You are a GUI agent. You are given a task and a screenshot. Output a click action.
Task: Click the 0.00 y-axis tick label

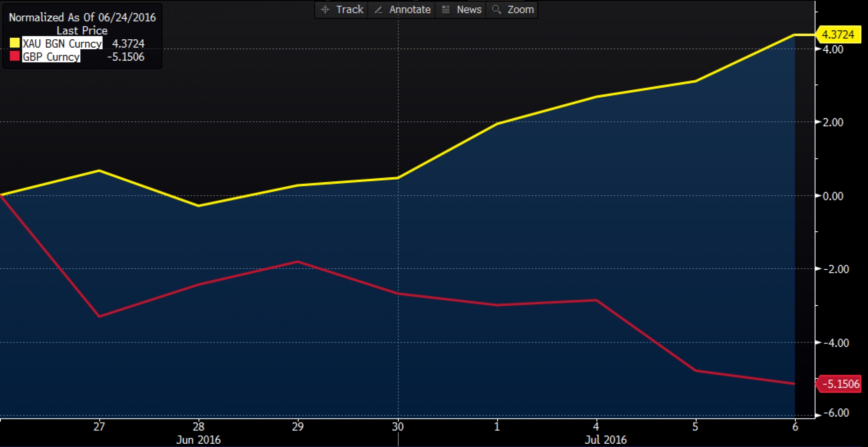(832, 196)
